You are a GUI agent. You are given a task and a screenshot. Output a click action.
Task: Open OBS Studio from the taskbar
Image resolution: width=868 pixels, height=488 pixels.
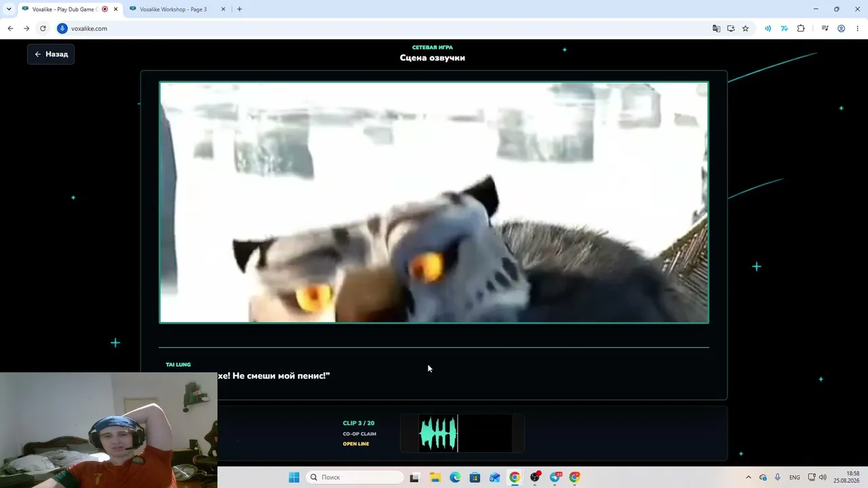[535, 477]
